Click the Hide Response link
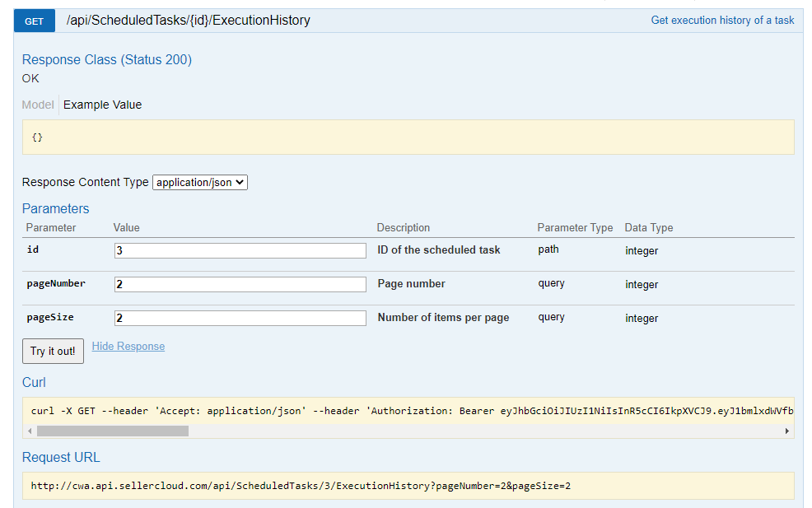Viewport: 812px width, 508px height. pyautogui.click(x=128, y=346)
